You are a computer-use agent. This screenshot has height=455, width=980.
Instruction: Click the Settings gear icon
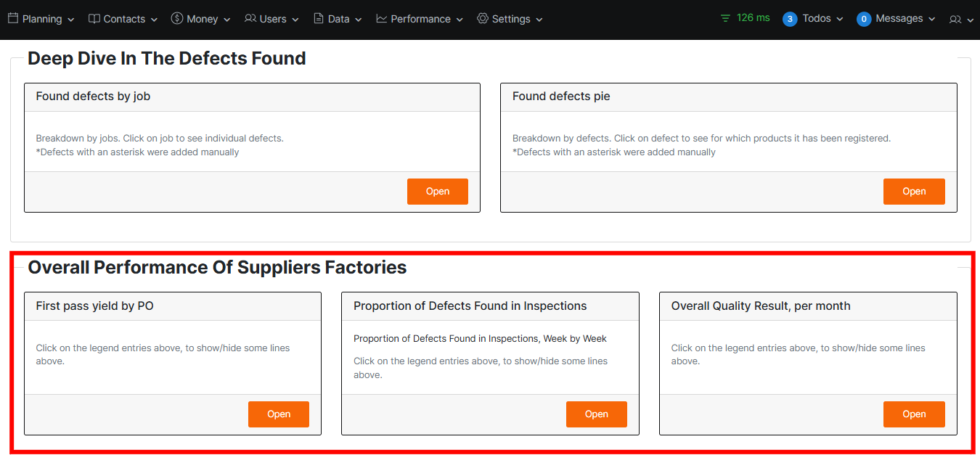pos(483,19)
